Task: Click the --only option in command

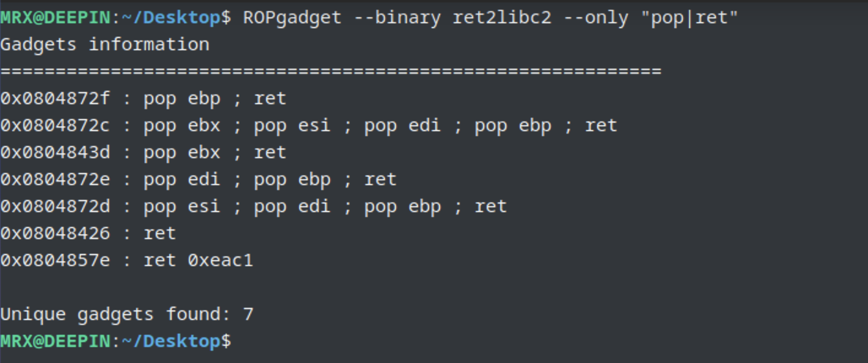Action: coord(596,18)
